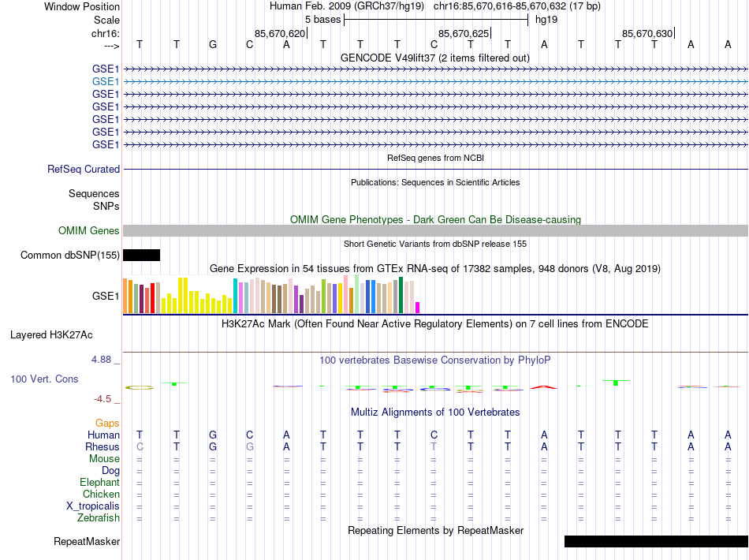Select the Rhesus species label
The image size is (749, 560).
tap(102, 446)
